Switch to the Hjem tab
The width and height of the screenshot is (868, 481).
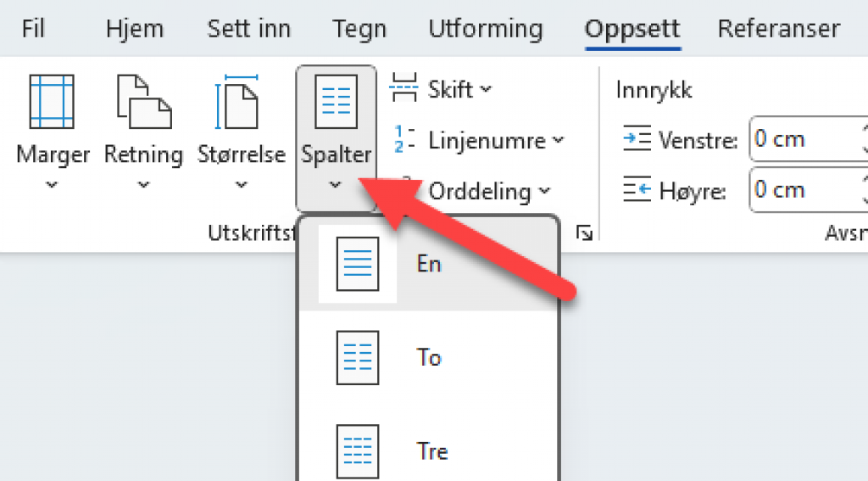click(135, 28)
